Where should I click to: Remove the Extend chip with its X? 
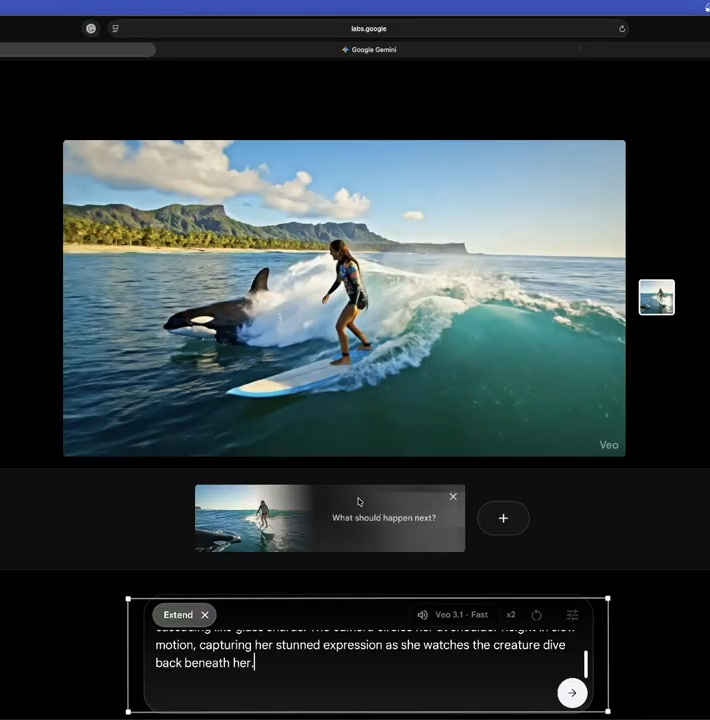205,615
